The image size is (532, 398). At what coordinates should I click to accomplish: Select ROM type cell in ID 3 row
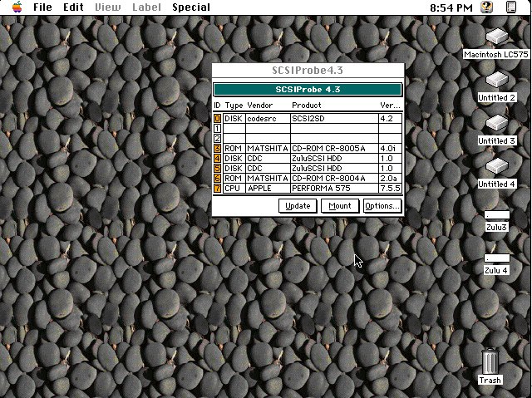(234, 148)
